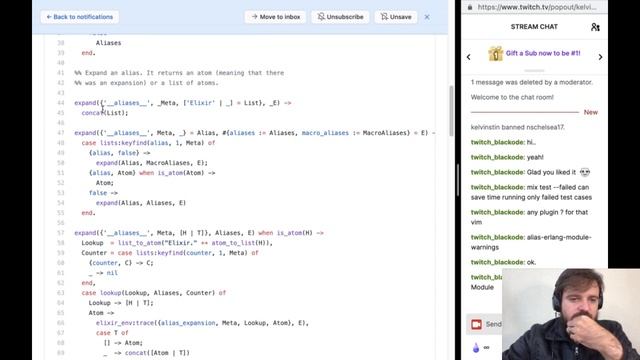The image size is (640, 360).
Task: Click the 'Lookup = list_to_atom' code line
Action: click(x=177, y=243)
